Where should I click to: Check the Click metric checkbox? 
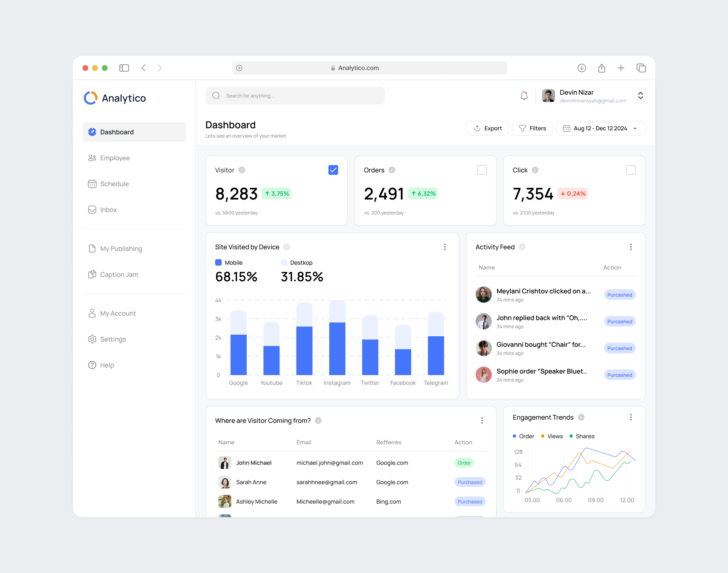631,170
